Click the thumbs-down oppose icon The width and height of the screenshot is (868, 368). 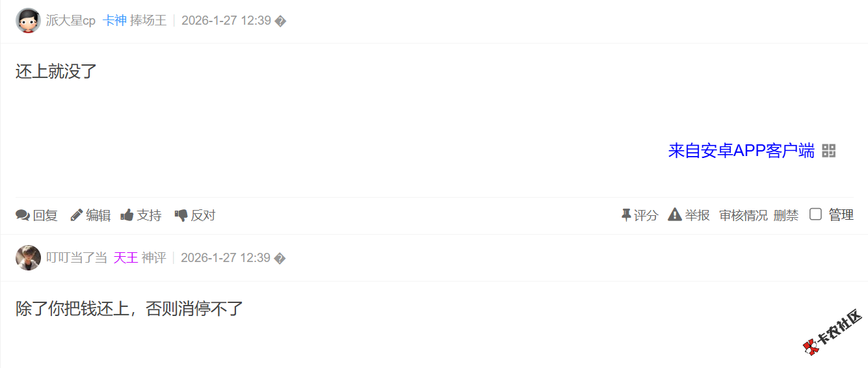click(x=181, y=215)
